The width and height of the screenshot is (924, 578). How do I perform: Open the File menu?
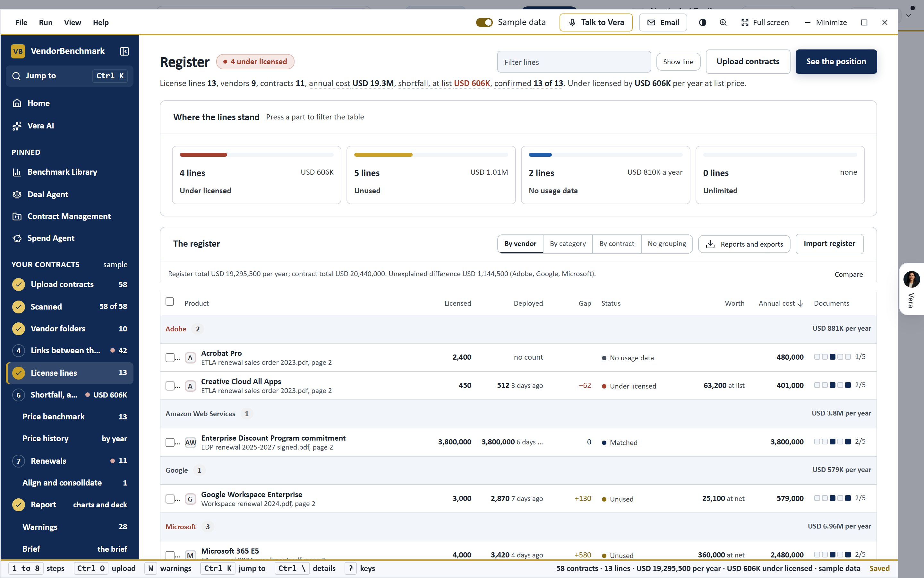(21, 22)
